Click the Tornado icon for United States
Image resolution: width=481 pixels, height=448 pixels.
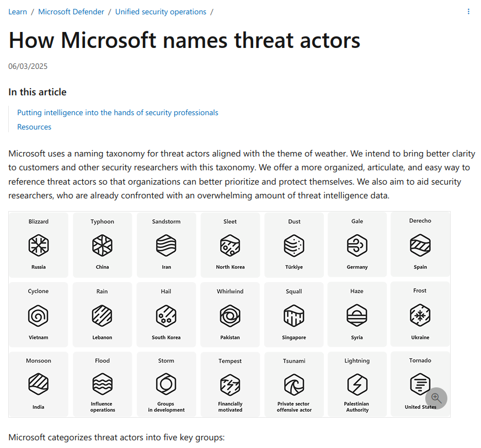(x=420, y=384)
